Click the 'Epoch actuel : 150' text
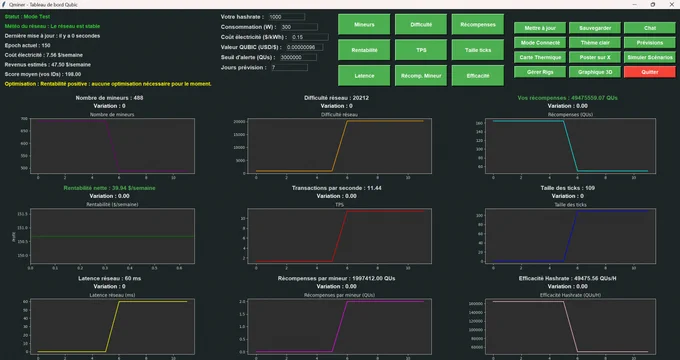This screenshot has width=680, height=360. click(28, 45)
